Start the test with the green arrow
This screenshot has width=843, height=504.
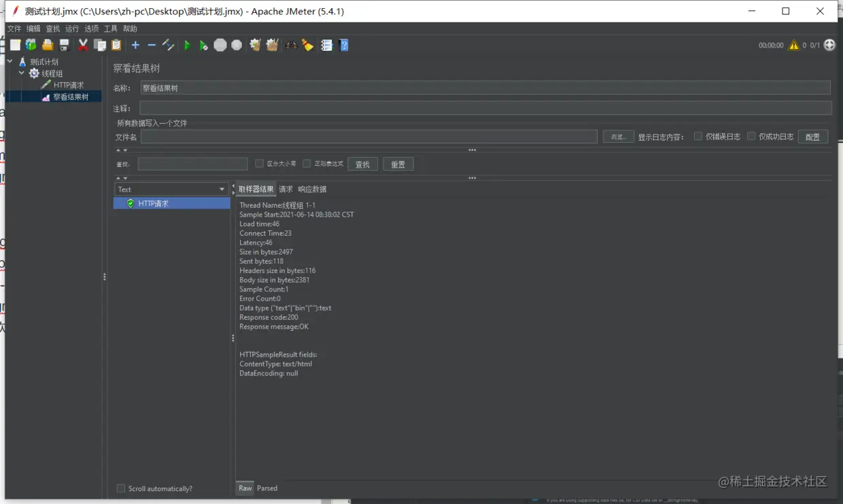[x=188, y=45]
